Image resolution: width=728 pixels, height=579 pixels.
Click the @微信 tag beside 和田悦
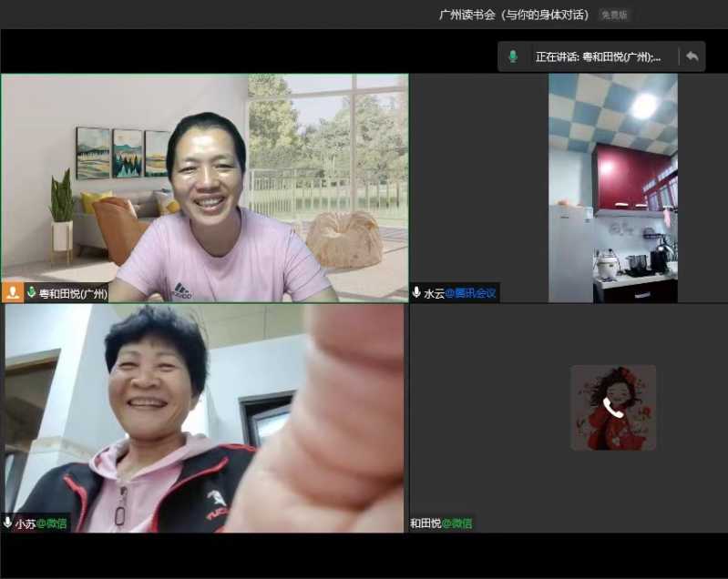tap(458, 523)
